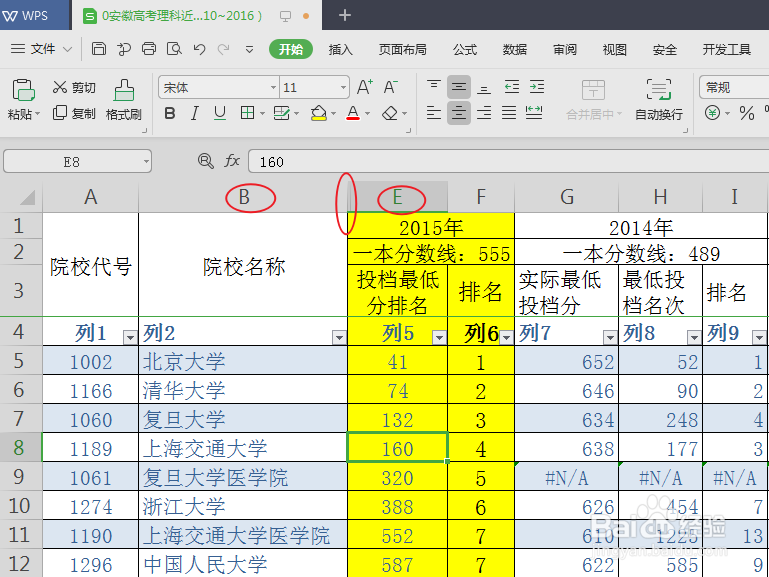
Task: Select column G header
Action: [x=566, y=197]
